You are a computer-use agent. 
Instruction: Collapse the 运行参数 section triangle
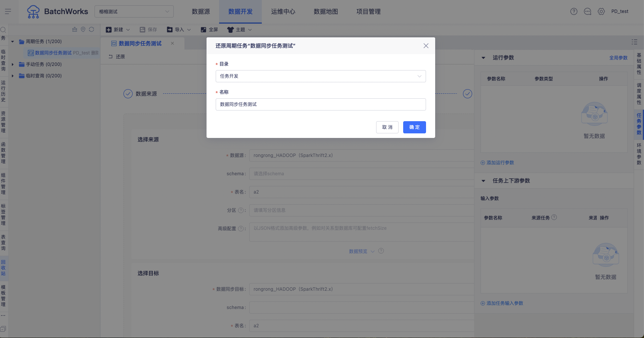pos(484,58)
